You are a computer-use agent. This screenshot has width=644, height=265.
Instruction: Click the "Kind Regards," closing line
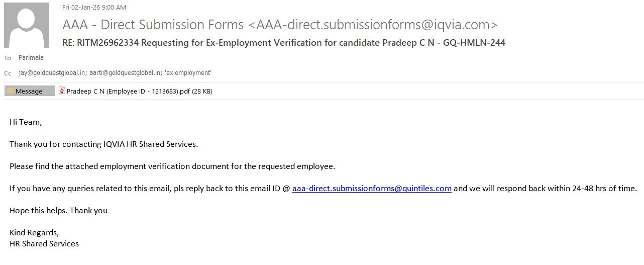click(34, 233)
